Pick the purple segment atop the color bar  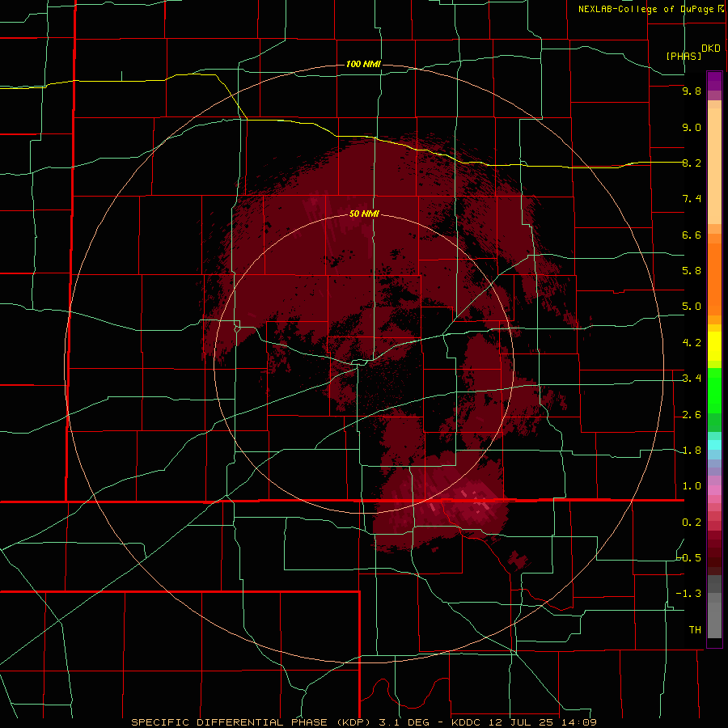(x=714, y=81)
